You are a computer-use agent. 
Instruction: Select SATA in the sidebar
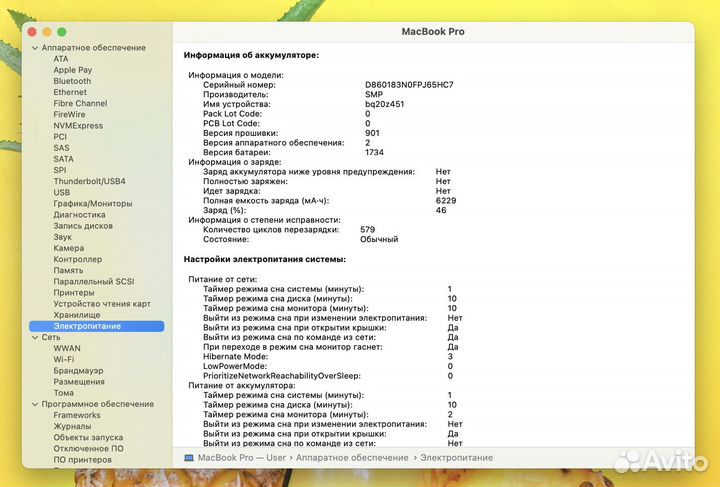pos(63,159)
